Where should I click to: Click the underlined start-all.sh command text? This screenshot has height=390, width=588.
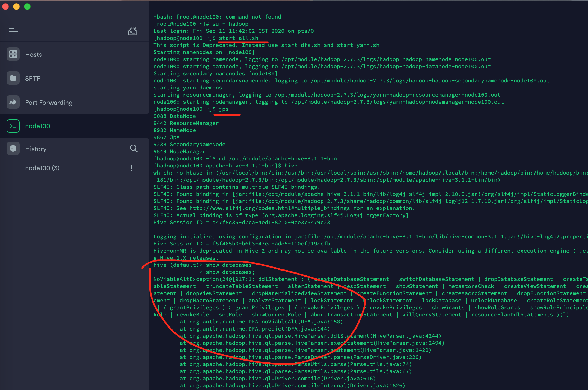[x=238, y=38]
